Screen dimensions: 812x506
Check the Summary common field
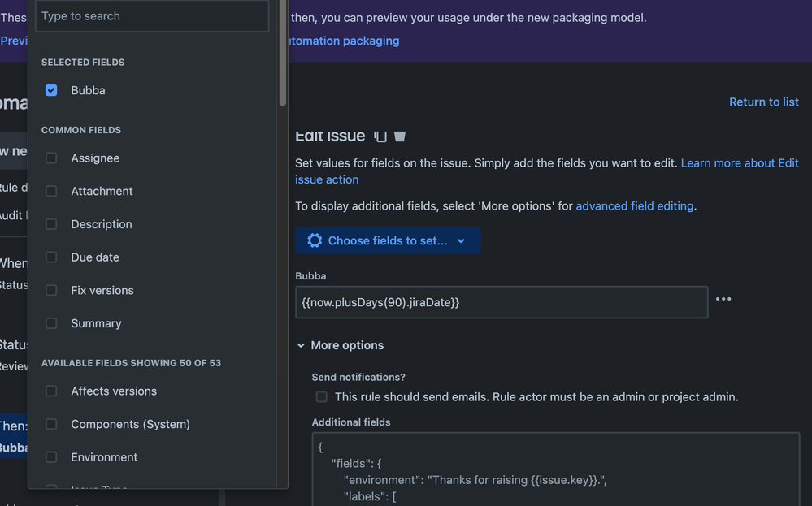pyautogui.click(x=51, y=322)
